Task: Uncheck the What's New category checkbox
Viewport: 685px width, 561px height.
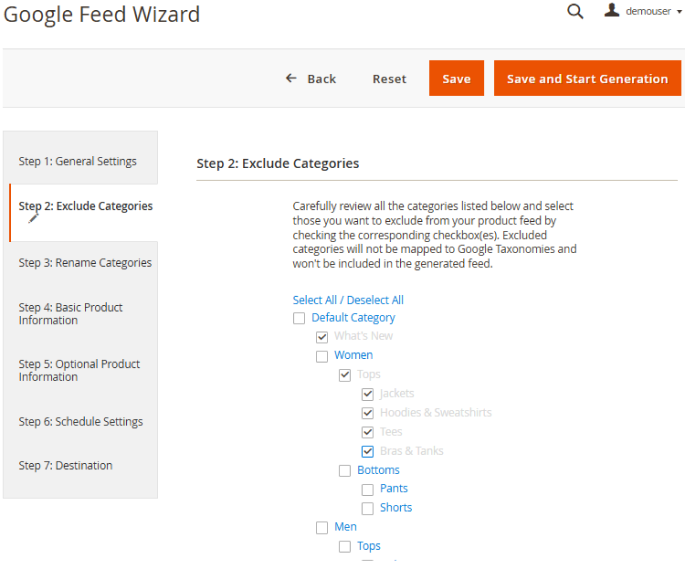Action: (x=322, y=337)
